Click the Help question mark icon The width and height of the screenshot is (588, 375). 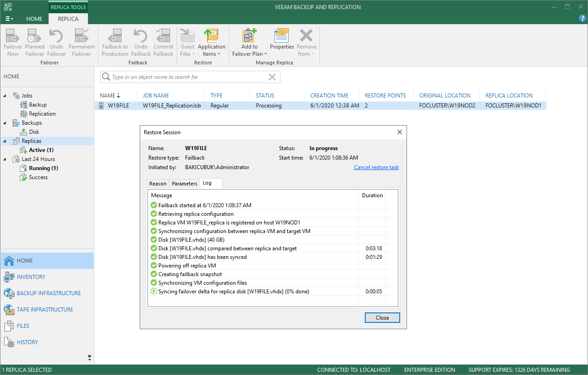[x=583, y=18]
